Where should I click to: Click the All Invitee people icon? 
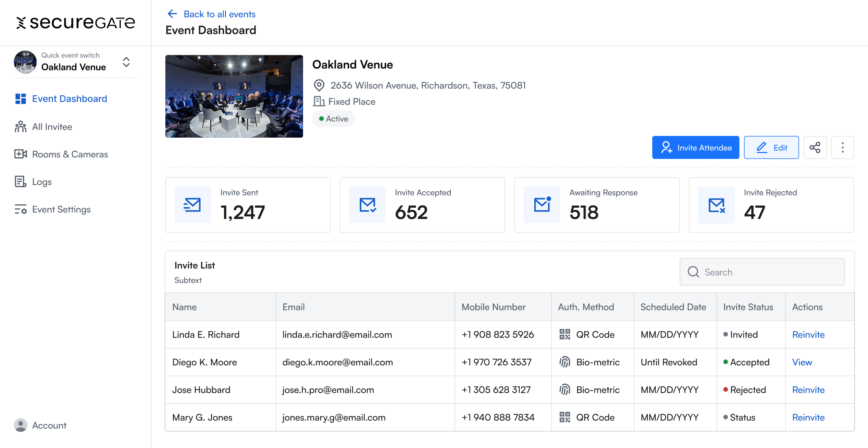pos(21,127)
